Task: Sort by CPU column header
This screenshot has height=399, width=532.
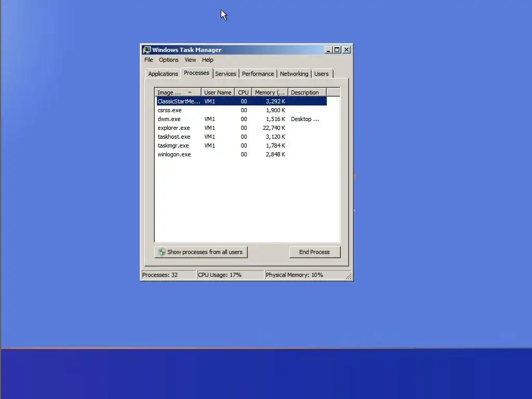Action: [243, 92]
